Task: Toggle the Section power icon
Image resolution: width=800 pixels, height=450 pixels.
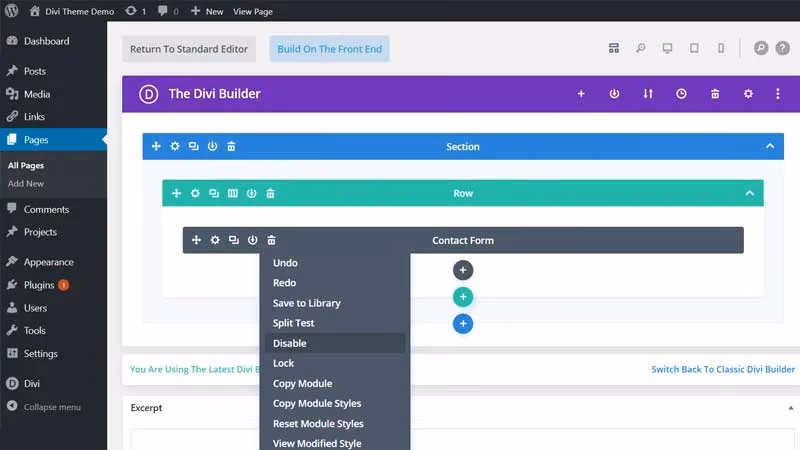Action: point(212,146)
